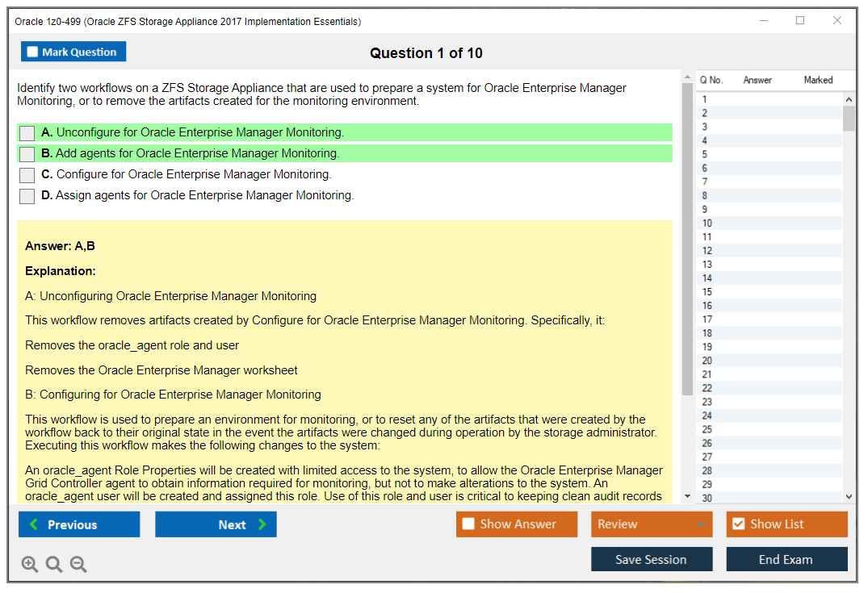Select question 29 in the list

click(769, 485)
